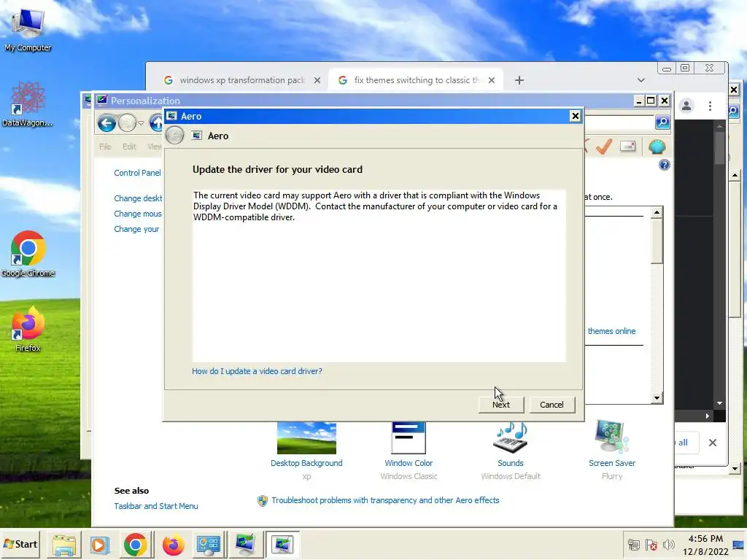
Task: Open Desktop Background settings thumbnail
Action: (x=306, y=438)
